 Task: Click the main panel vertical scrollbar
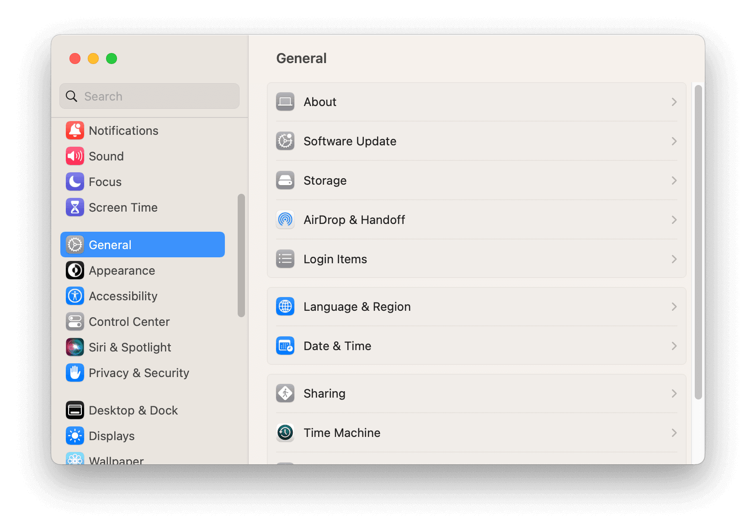click(x=698, y=242)
